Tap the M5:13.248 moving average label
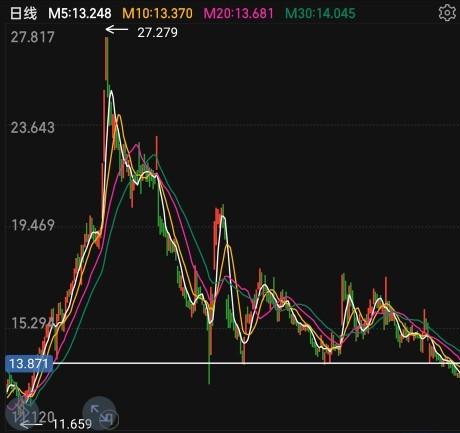 coord(80,14)
